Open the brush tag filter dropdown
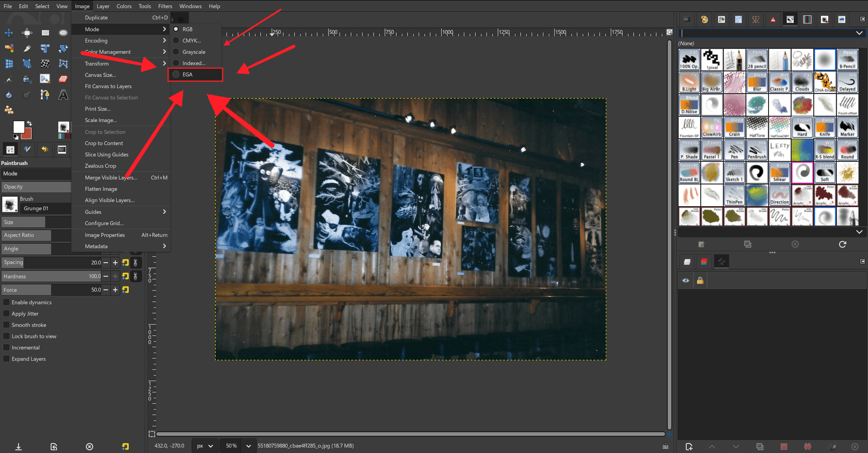Viewport: 868px width, 453px height. point(859,33)
